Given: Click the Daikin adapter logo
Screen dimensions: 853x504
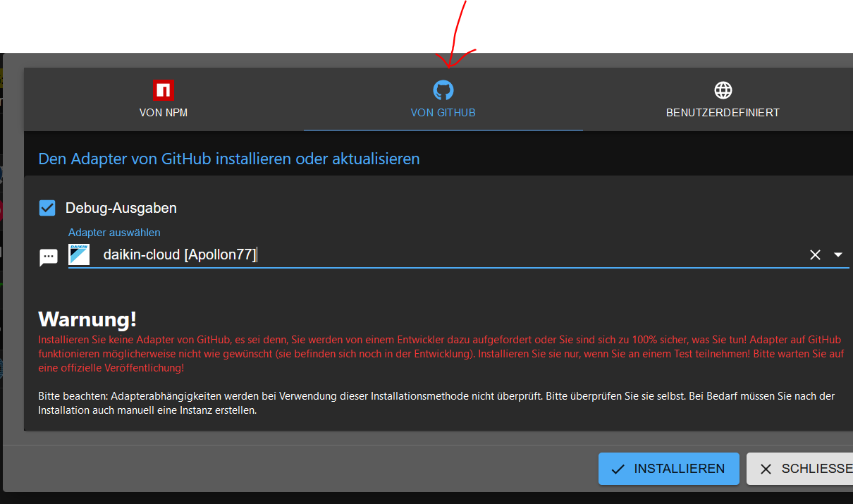Looking at the screenshot, I should 79,254.
